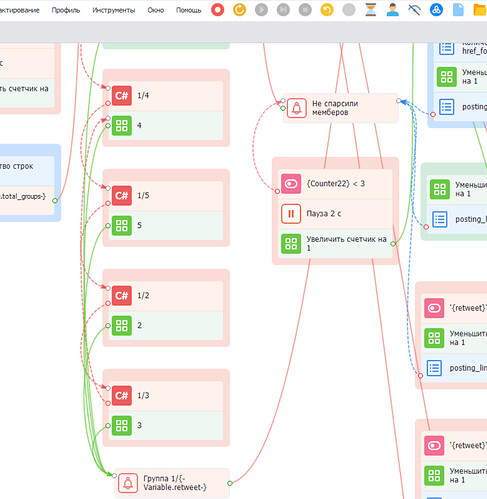
Task: Click the orange restart arrow icon
Action: [239, 10]
